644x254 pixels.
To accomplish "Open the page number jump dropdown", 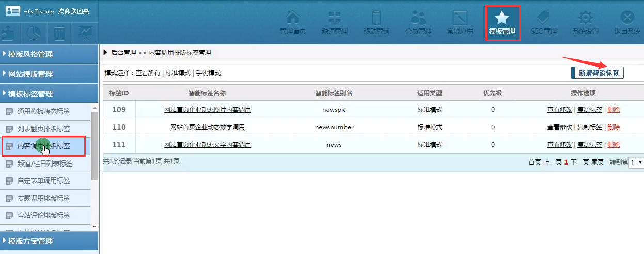I will [x=636, y=162].
